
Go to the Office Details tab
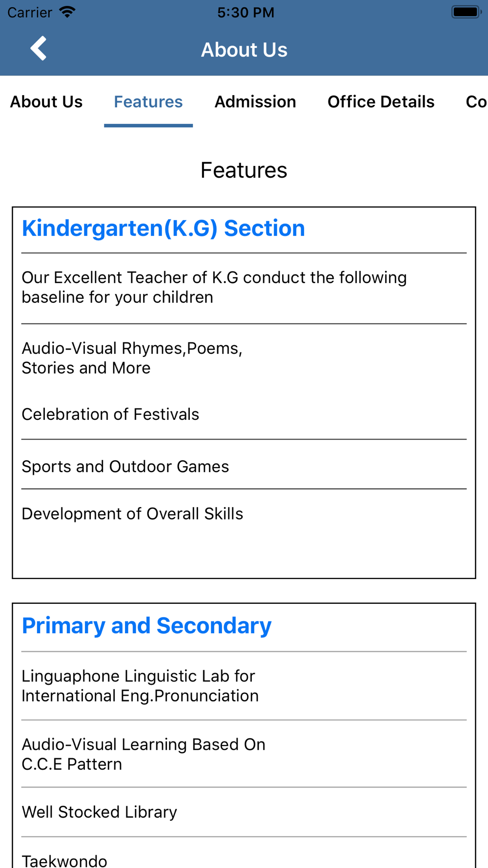[381, 102]
